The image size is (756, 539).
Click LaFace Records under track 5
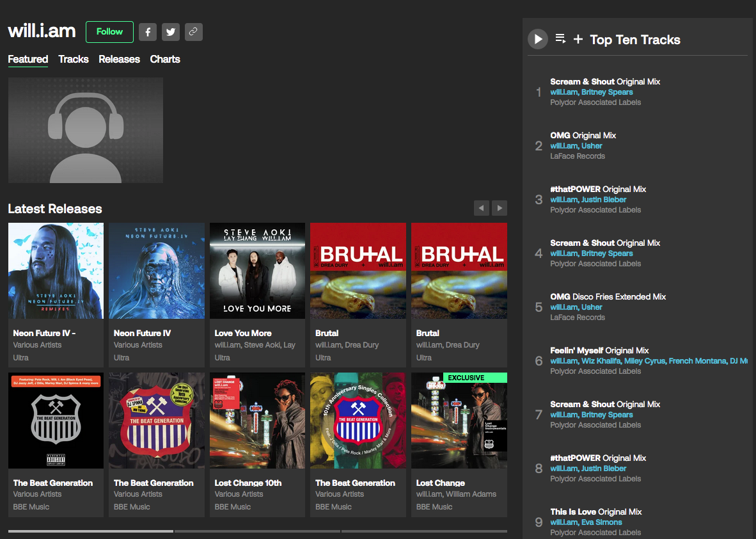pyautogui.click(x=578, y=318)
